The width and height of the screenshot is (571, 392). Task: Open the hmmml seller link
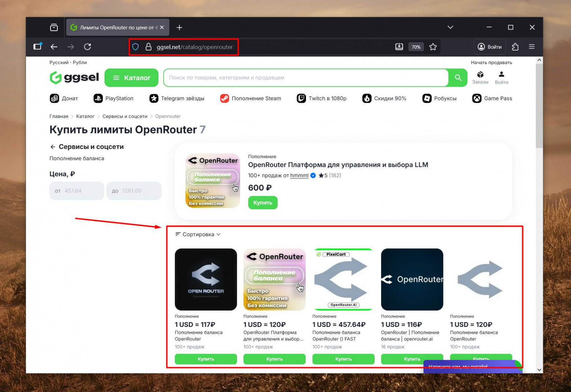[299, 176]
